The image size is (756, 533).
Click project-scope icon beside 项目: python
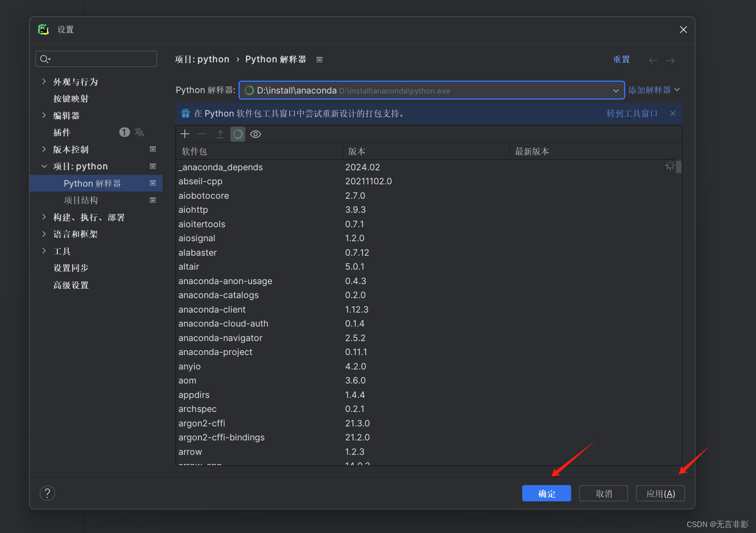[x=153, y=166]
